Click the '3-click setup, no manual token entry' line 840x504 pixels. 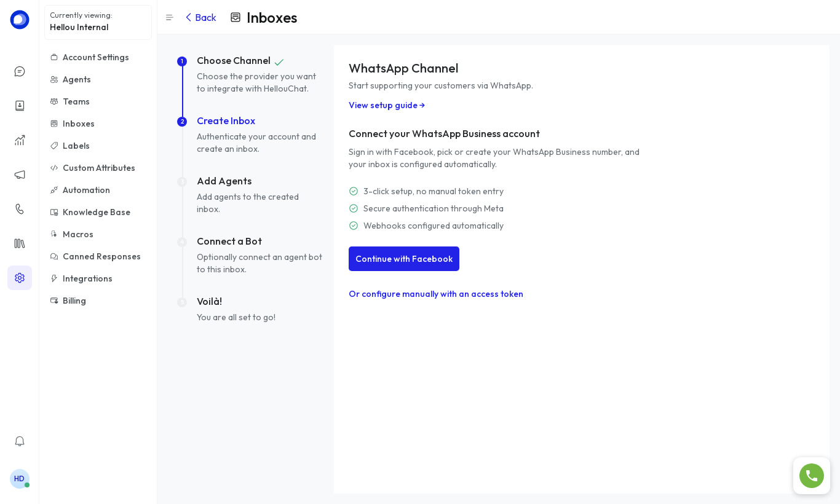(434, 192)
